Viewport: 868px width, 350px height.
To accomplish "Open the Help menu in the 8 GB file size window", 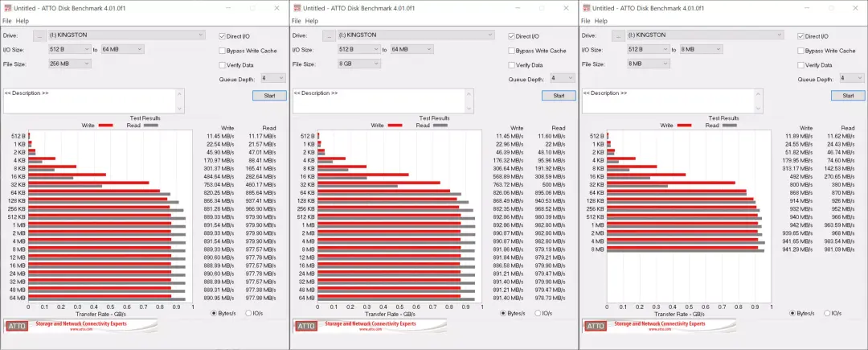I will tap(312, 21).
